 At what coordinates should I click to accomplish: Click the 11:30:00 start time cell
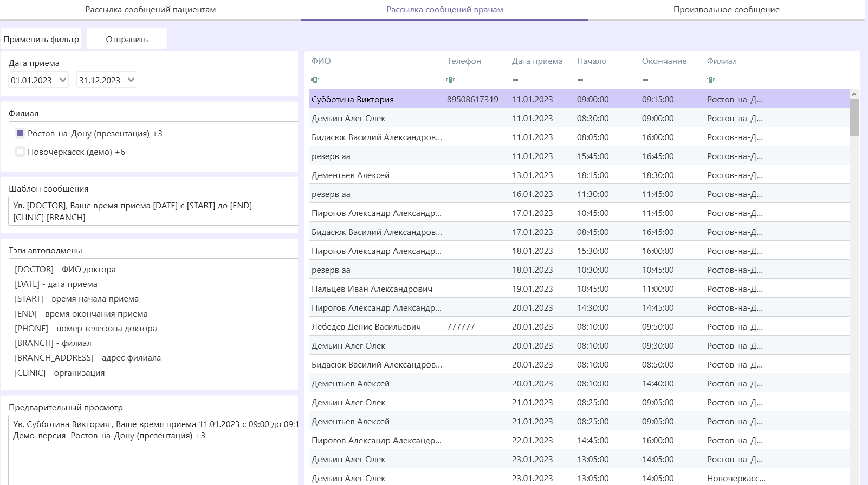tap(593, 194)
